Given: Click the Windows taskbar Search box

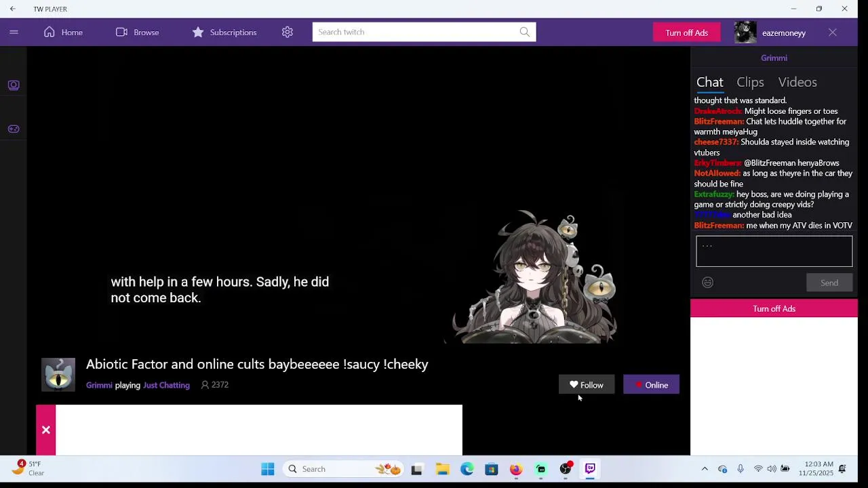Looking at the screenshot, I should point(344,469).
